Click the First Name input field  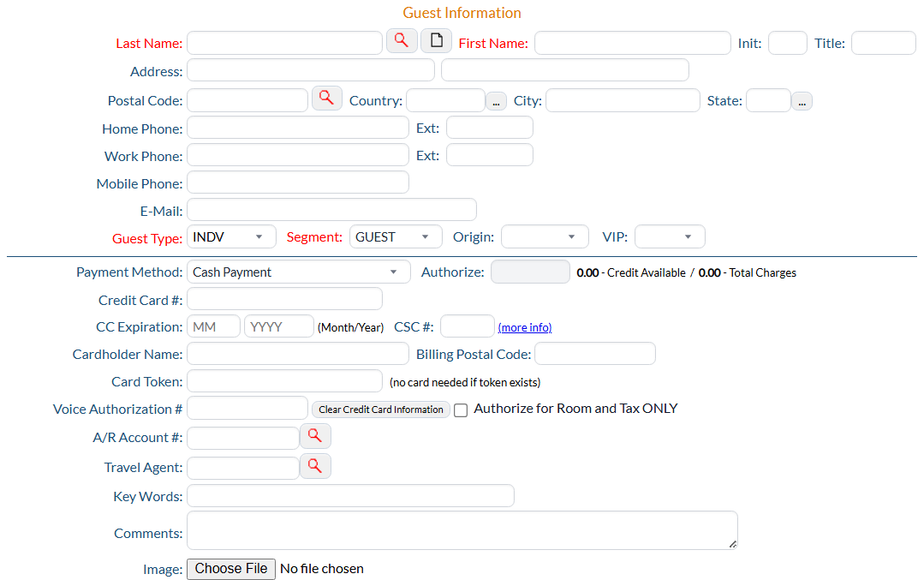click(x=632, y=43)
